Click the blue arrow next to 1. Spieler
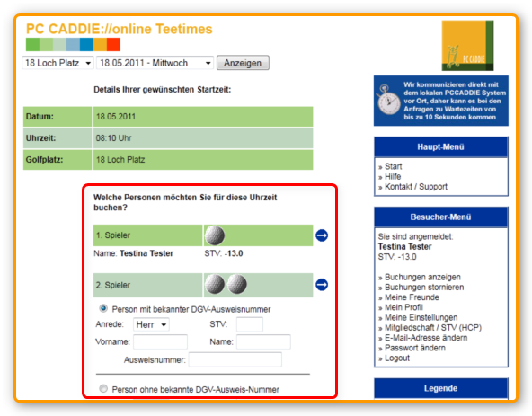This screenshot has height=416, width=532. [322, 235]
